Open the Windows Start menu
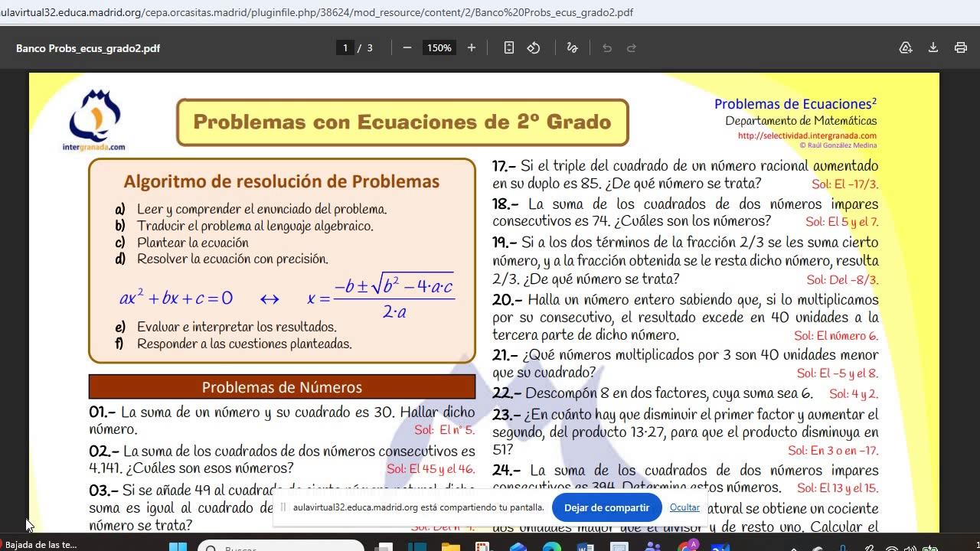The height and width of the screenshot is (551, 980). point(178,546)
